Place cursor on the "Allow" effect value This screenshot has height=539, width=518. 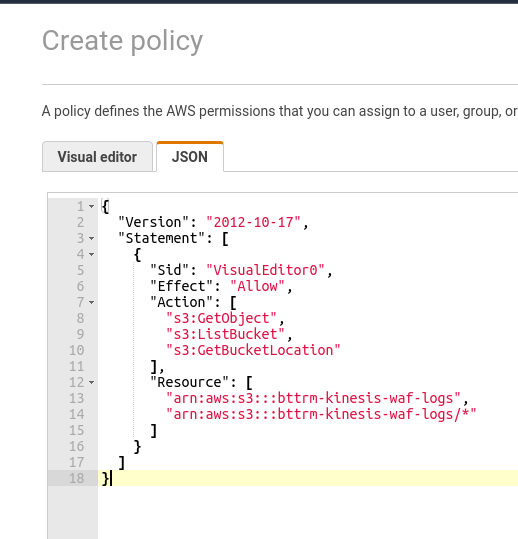click(257, 286)
